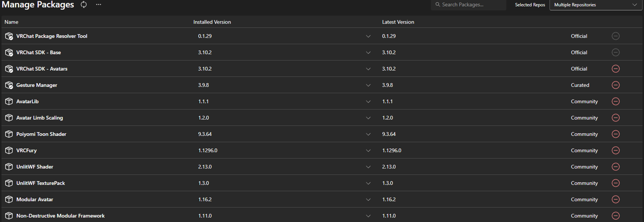644x222 pixels.
Task: Click the Name column header
Action: 12,22
